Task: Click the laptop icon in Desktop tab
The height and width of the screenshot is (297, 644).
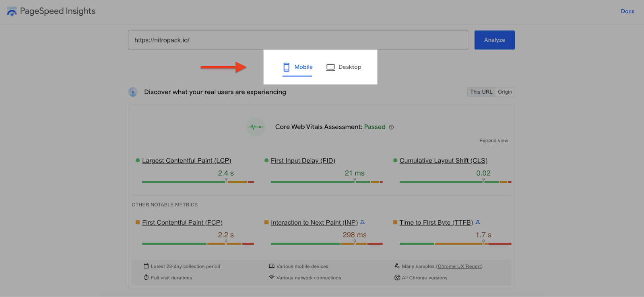Action: (330, 67)
